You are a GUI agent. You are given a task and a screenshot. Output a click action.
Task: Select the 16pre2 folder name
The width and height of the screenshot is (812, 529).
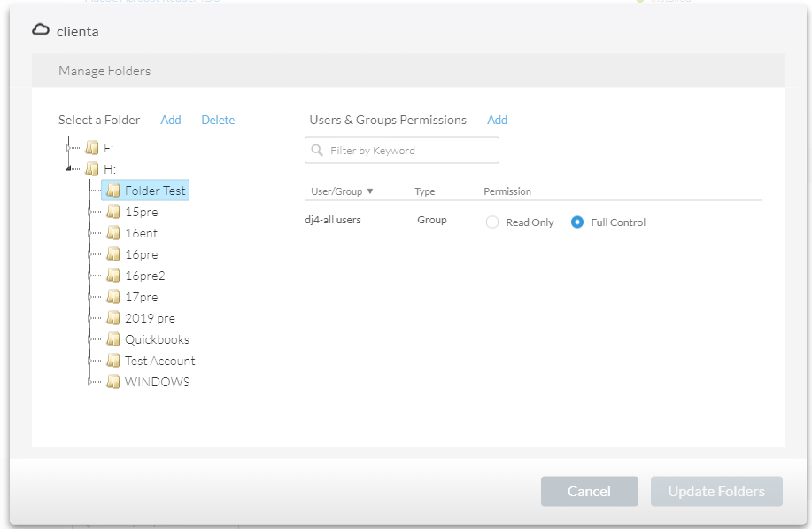pos(145,276)
